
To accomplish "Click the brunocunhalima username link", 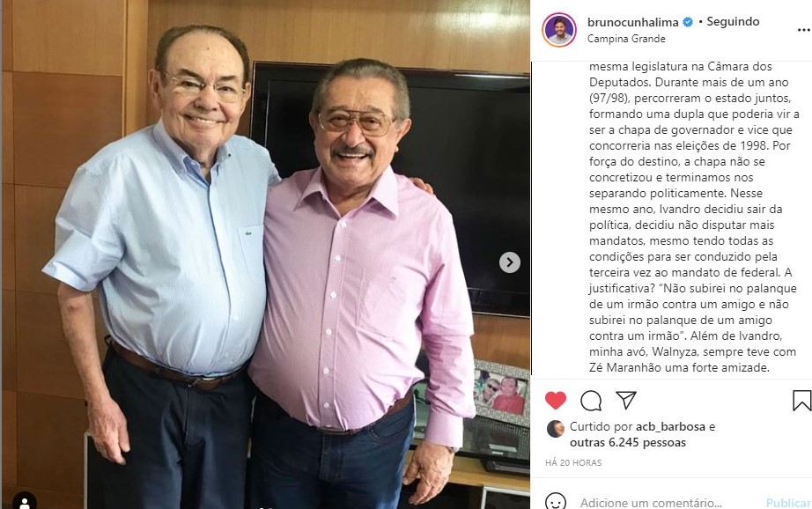I will click(633, 22).
